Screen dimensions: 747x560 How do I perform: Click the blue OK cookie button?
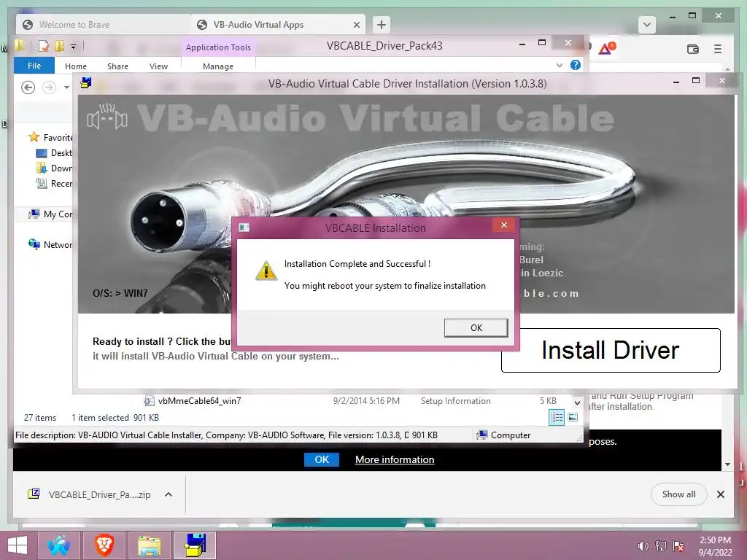(x=322, y=459)
